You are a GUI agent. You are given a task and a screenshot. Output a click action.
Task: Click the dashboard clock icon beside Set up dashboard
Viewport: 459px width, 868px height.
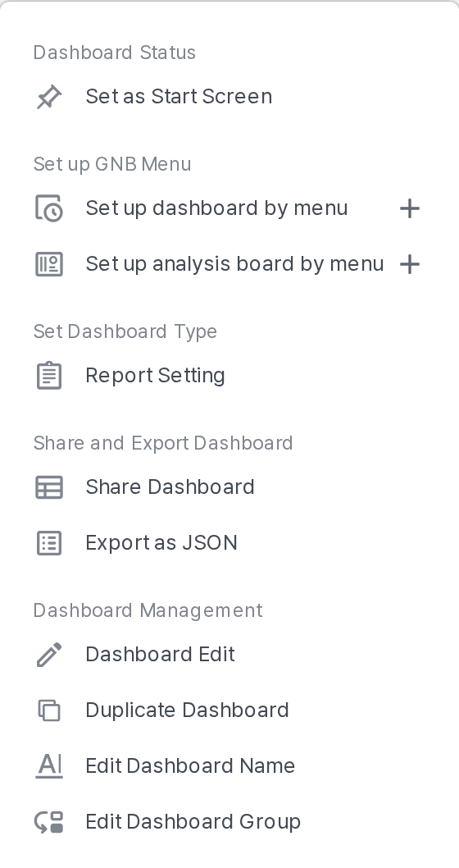(49, 208)
